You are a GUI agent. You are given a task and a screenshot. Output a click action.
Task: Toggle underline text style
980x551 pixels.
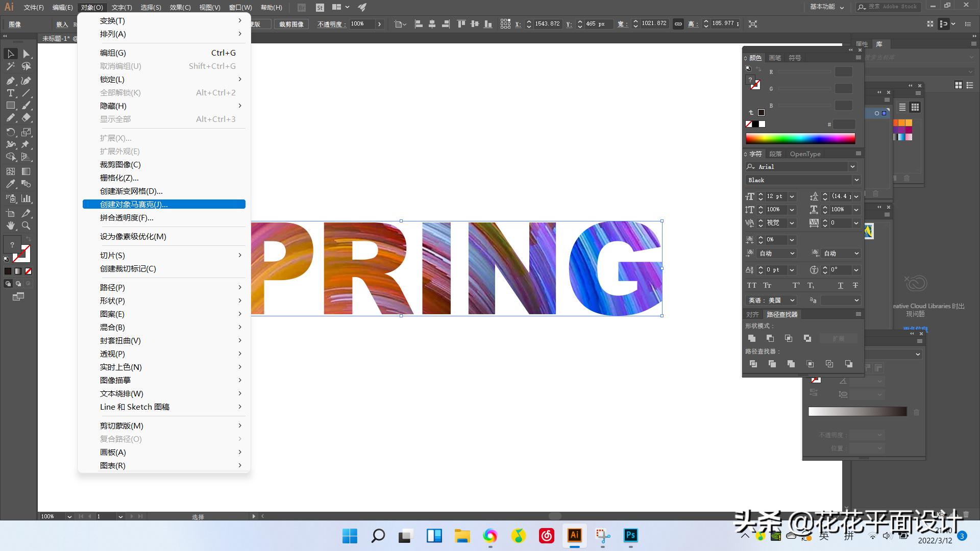pos(840,285)
